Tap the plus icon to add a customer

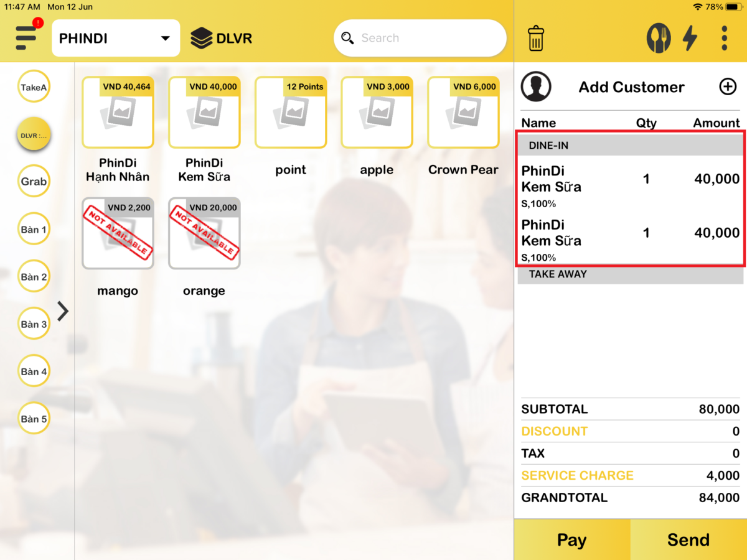point(728,86)
